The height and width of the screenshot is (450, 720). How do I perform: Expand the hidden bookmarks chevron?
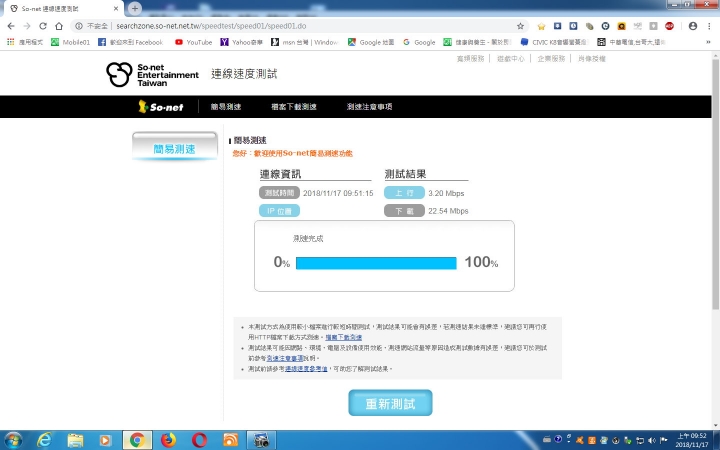click(x=709, y=42)
